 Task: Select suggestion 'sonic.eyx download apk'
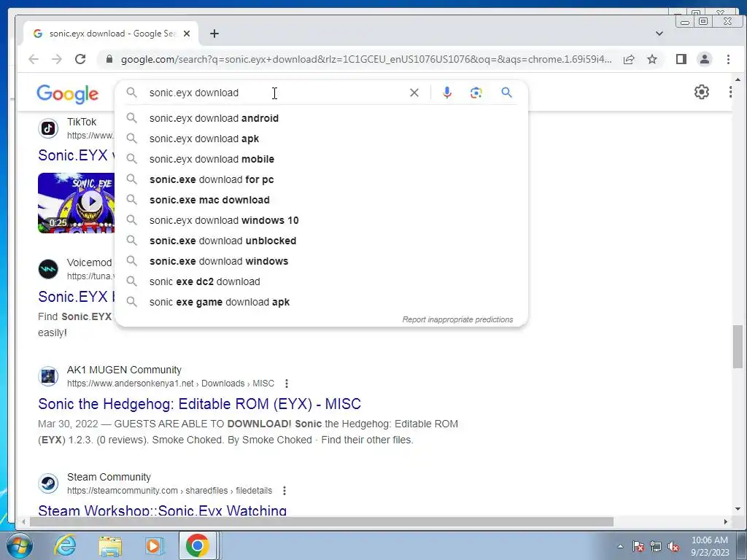(321, 139)
